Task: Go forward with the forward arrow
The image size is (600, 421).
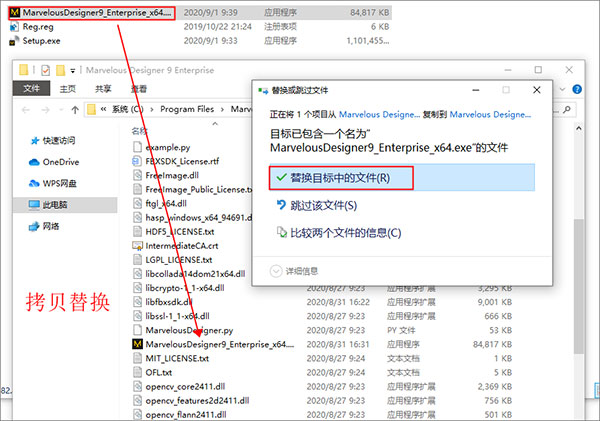Action: [x=46, y=110]
